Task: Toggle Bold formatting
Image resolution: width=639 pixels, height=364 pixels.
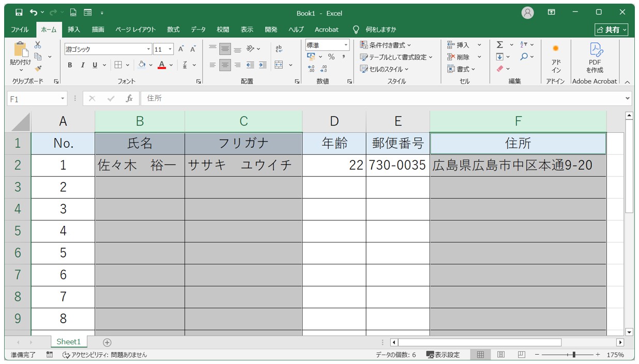Action: pos(70,65)
